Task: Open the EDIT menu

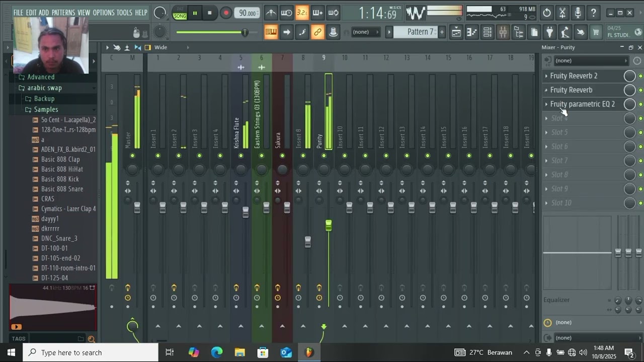Action: pyautogui.click(x=31, y=13)
